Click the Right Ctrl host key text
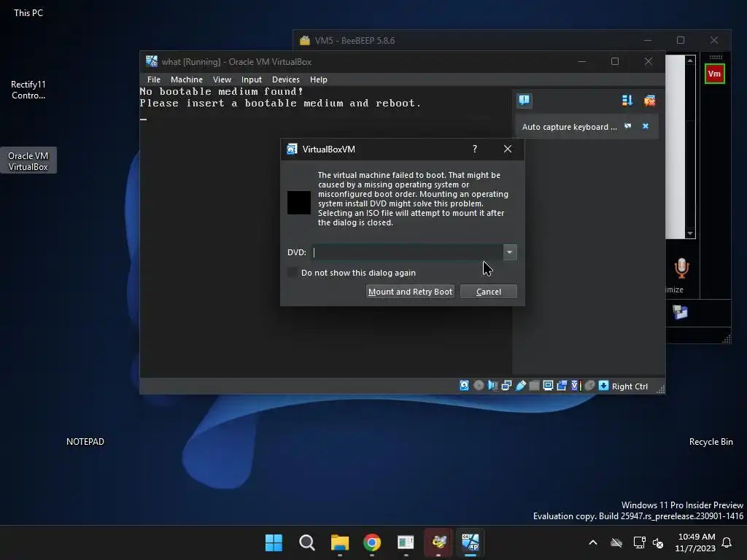 coord(630,386)
